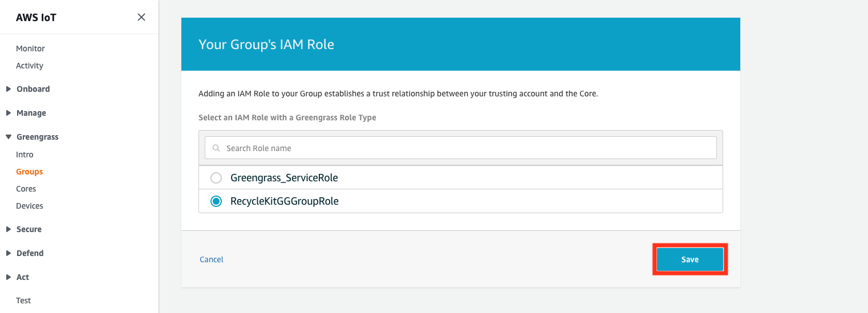868x313 pixels.
Task: Go to Greengrass Intro
Action: tap(25, 155)
